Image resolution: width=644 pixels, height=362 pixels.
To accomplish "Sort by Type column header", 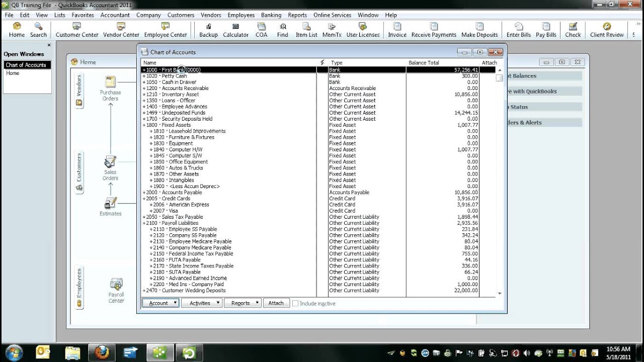I will pos(367,63).
